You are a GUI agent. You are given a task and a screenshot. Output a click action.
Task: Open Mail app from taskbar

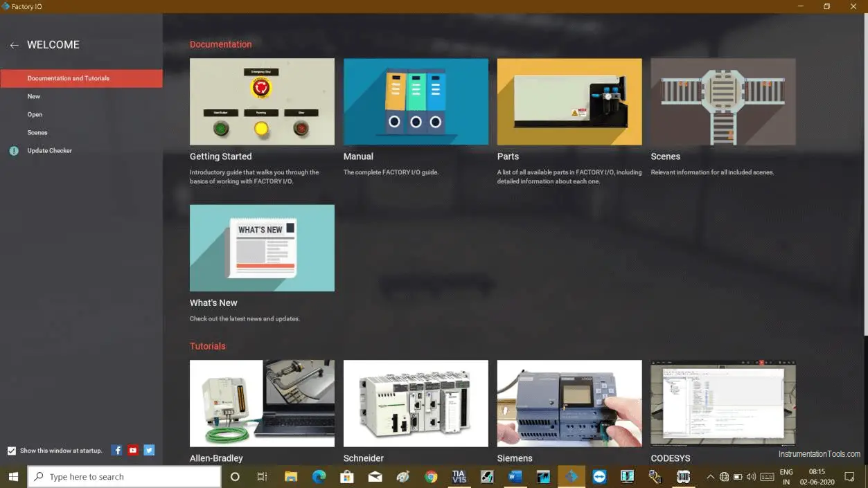point(375,477)
